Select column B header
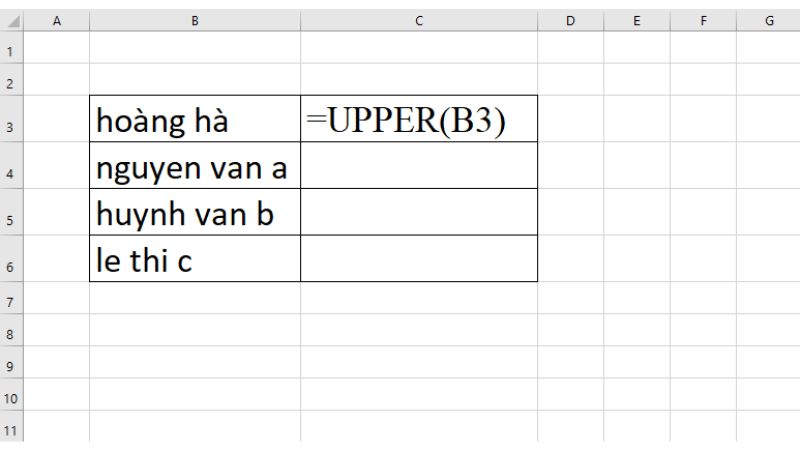The width and height of the screenshot is (800, 450). pos(195,17)
